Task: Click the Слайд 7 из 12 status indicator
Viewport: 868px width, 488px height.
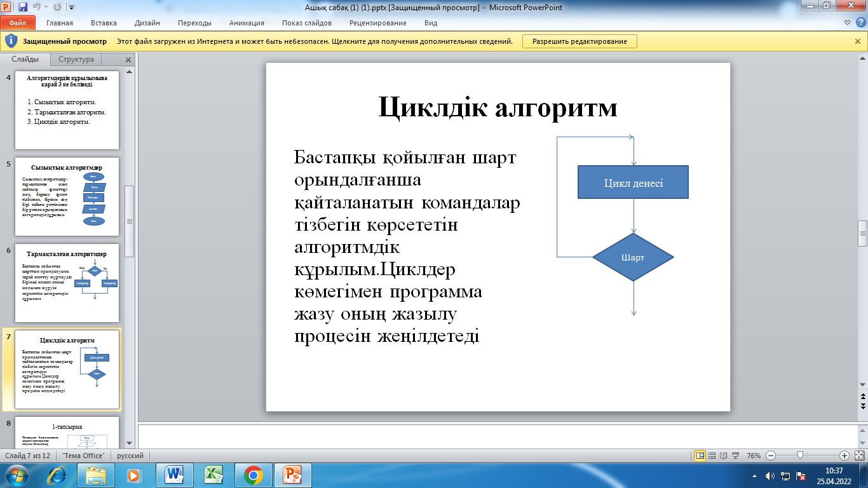Action: click(x=28, y=456)
